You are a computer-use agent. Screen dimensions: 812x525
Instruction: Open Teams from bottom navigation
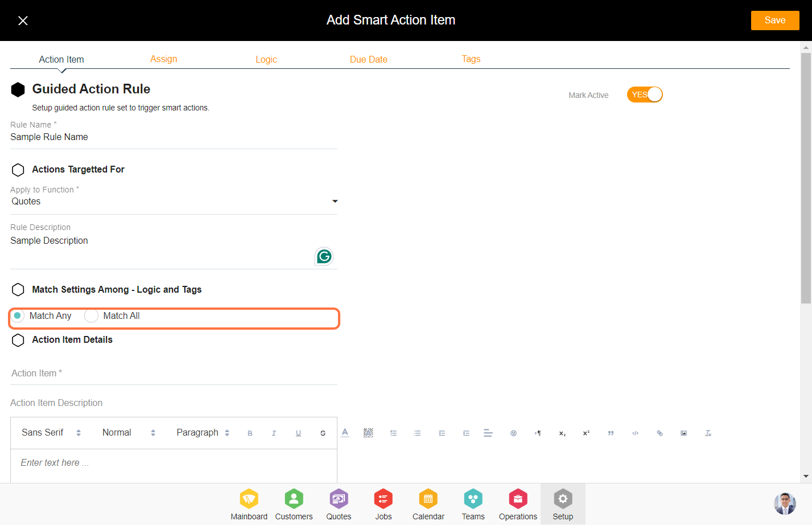tap(473, 505)
